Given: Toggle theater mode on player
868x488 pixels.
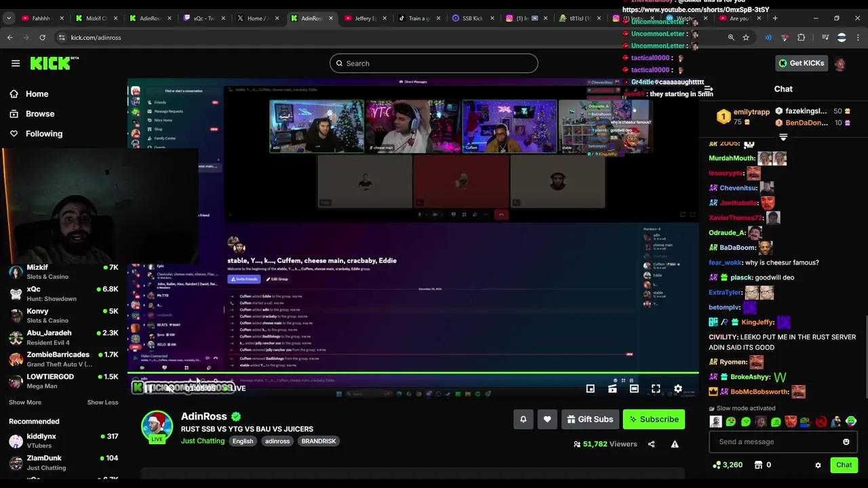Looking at the screenshot, I should point(634,388).
